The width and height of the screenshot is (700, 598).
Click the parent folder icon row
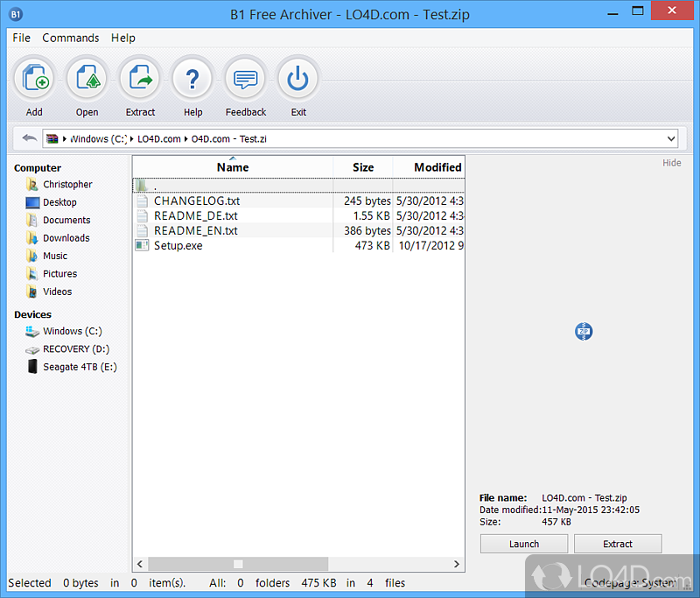point(297,186)
